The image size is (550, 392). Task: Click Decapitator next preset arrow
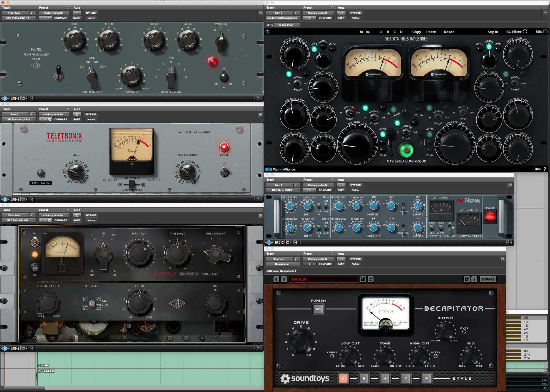click(x=284, y=279)
